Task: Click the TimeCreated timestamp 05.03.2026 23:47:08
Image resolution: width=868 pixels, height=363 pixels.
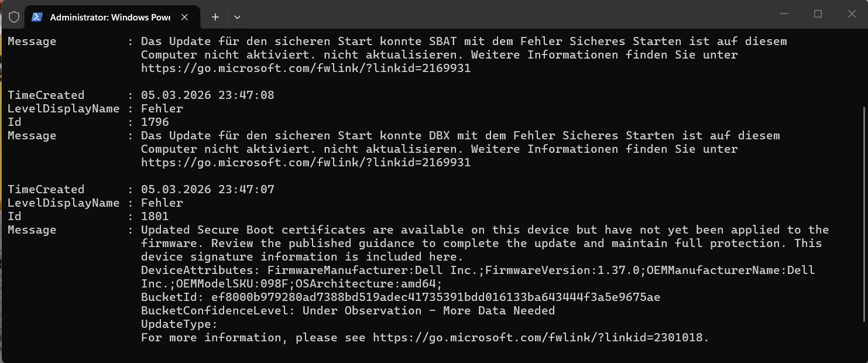Action: point(206,94)
